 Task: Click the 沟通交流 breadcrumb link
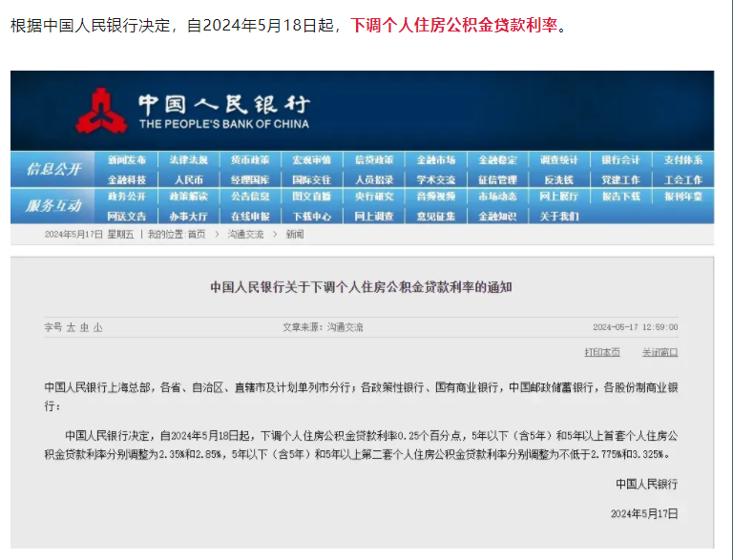click(245, 235)
